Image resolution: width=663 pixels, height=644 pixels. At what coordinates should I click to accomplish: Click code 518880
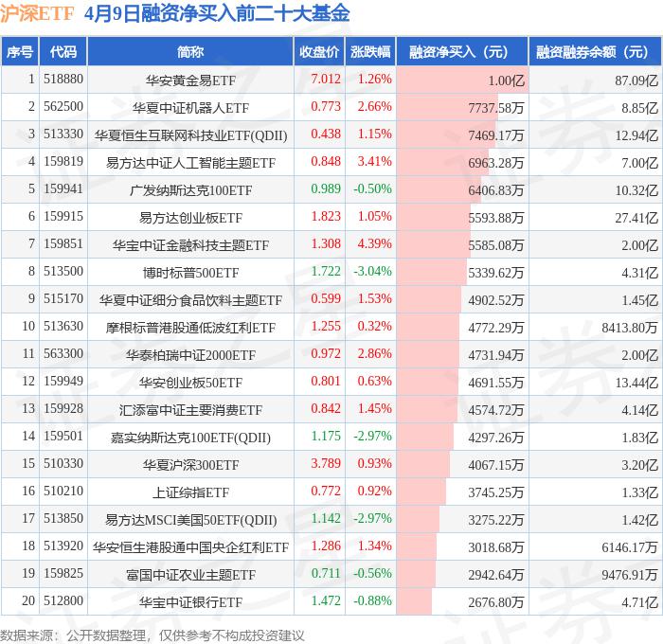(x=63, y=79)
